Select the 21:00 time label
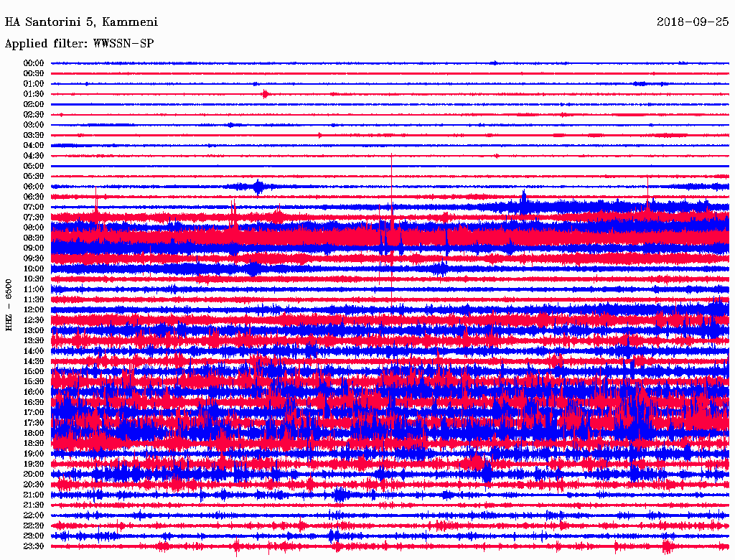The width and height of the screenshot is (735, 560). (x=34, y=495)
